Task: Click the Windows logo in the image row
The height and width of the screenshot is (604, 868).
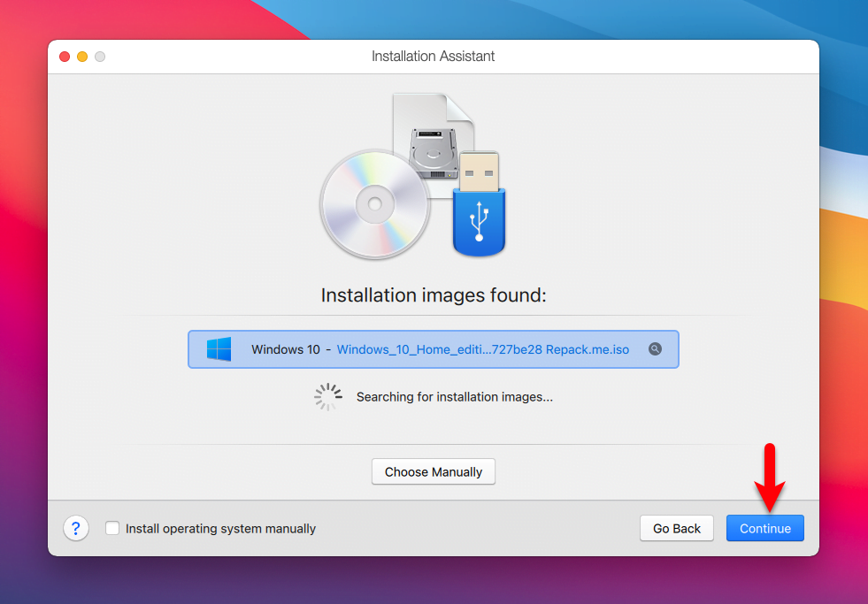Action: tap(219, 349)
